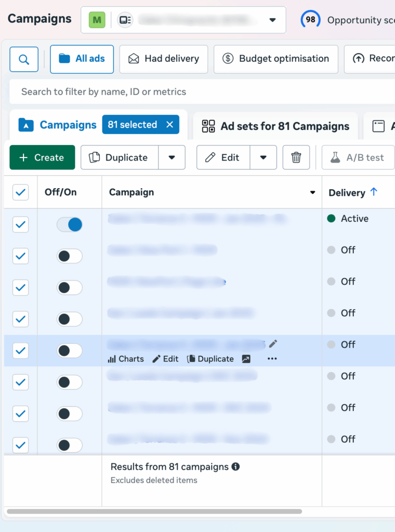The image size is (395, 532).
Task: Click the green Create button
Action: pyautogui.click(x=42, y=157)
